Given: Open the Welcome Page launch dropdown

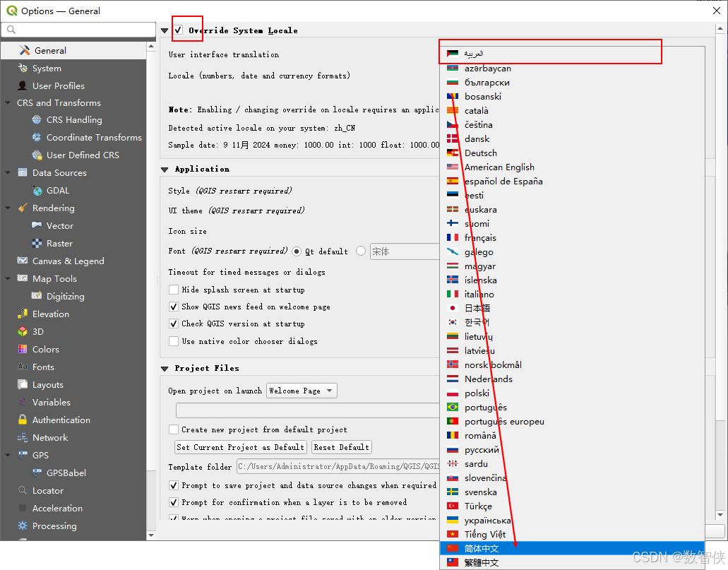Looking at the screenshot, I should [302, 391].
